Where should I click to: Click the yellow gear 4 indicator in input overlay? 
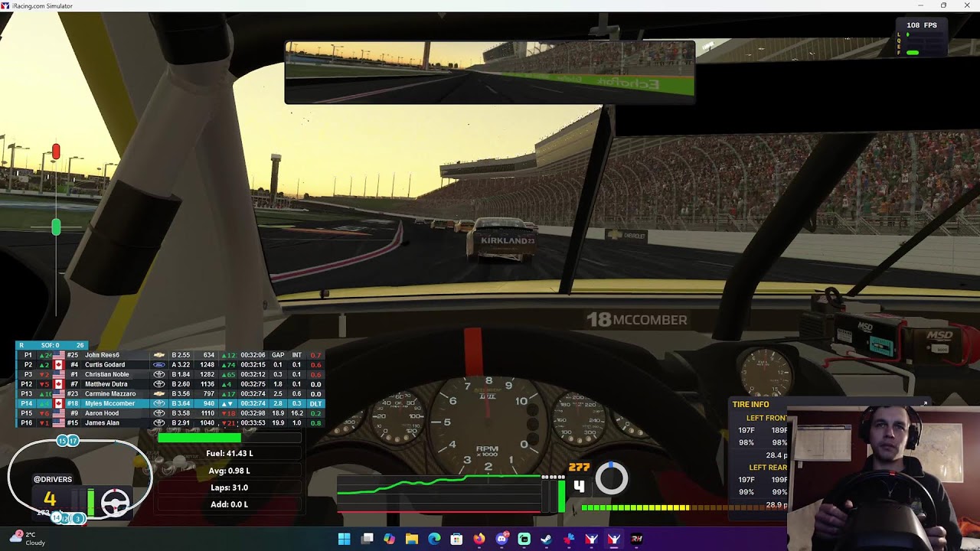(50, 500)
